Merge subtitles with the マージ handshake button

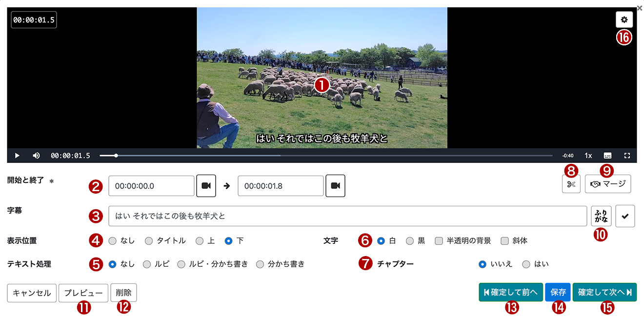608,184
